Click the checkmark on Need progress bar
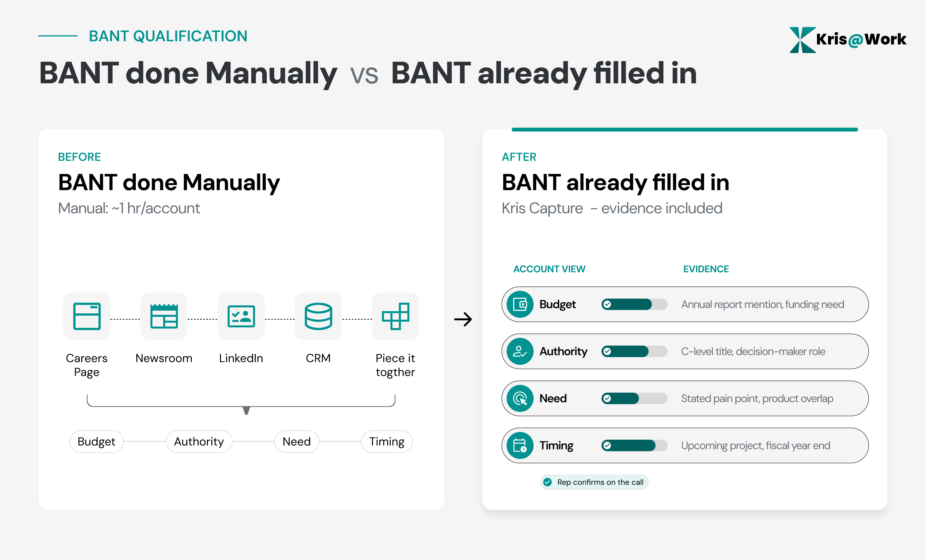Image resolution: width=926 pixels, height=560 pixels. [607, 398]
